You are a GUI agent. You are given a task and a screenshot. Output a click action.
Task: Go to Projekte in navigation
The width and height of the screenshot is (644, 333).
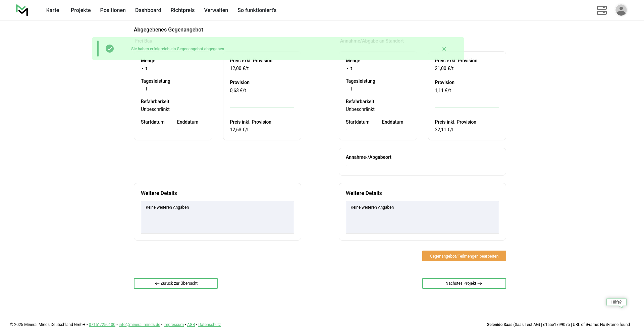pyautogui.click(x=80, y=10)
